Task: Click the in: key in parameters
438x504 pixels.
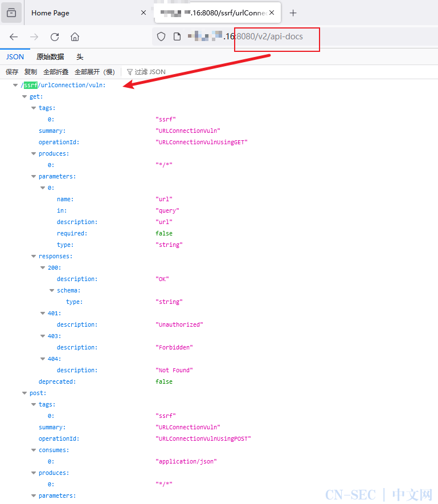Action: (x=62, y=210)
